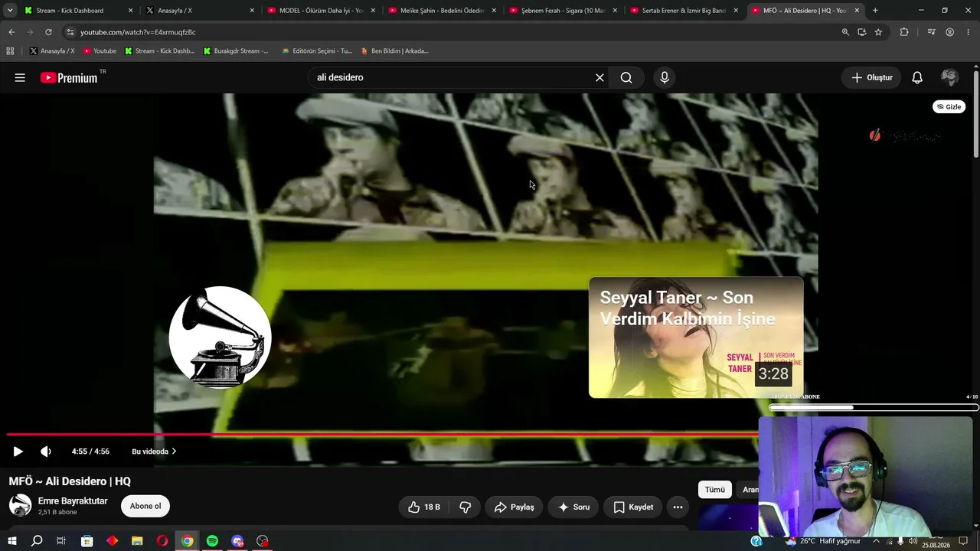Go back in browser history

[x=11, y=32]
